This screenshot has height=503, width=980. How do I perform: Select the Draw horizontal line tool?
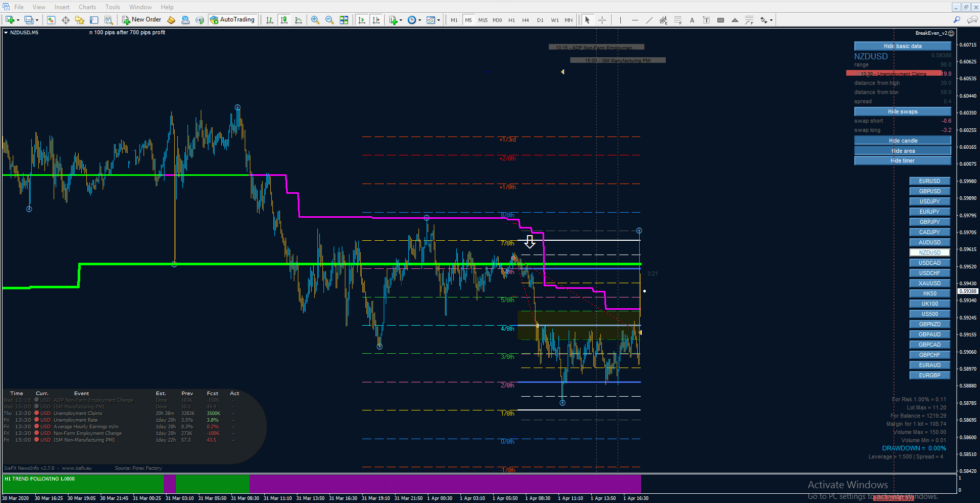coord(635,20)
